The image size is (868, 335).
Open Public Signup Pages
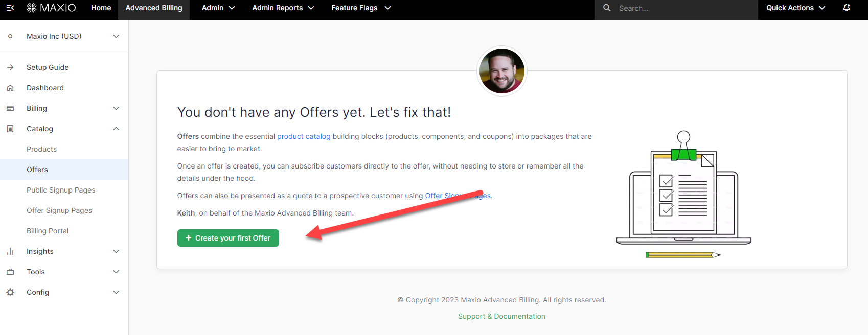click(61, 190)
